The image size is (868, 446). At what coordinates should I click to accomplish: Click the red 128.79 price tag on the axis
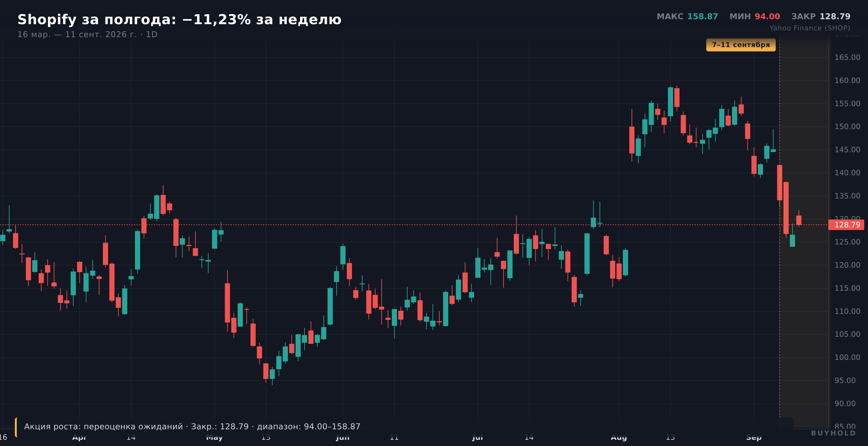(846, 225)
